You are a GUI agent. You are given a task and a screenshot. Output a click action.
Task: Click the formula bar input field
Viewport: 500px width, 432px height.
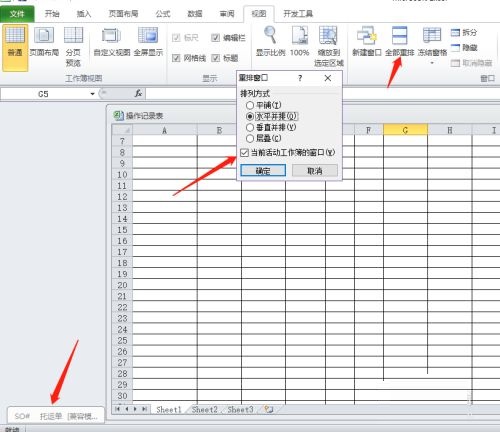(323, 94)
